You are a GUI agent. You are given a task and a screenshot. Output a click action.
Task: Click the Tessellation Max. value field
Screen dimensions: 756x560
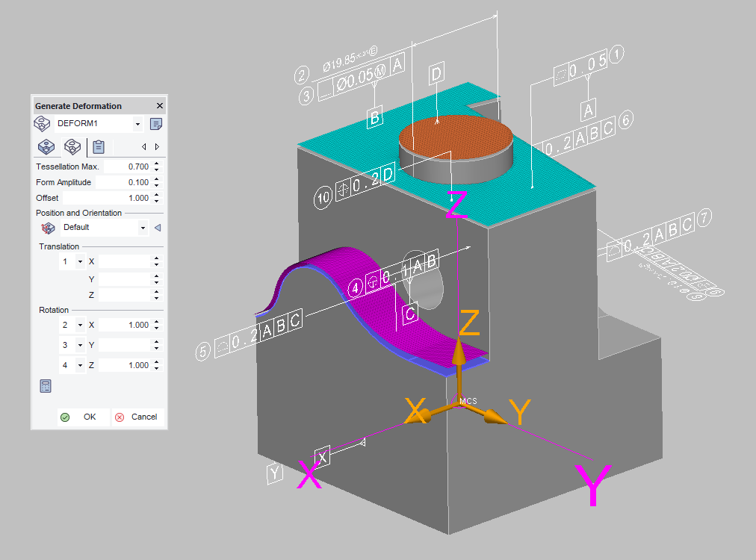[x=127, y=167]
